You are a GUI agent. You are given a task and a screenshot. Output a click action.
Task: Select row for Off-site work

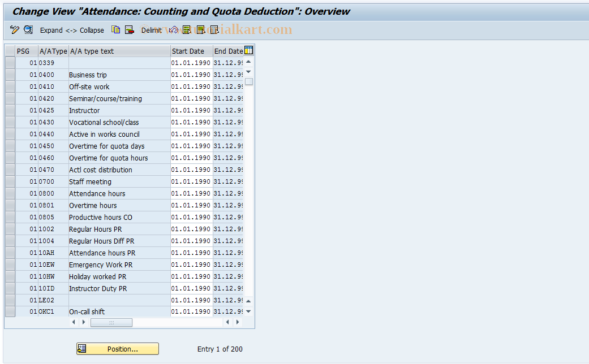click(10, 86)
